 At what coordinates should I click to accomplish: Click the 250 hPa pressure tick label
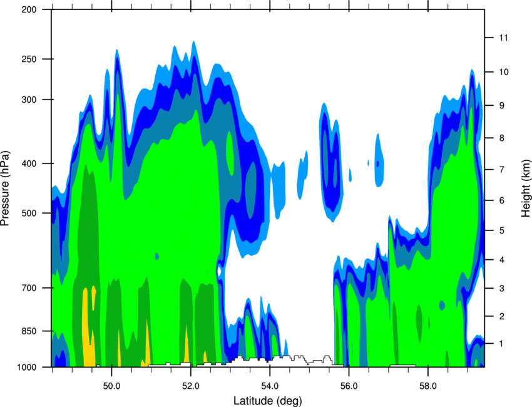[x=29, y=59]
